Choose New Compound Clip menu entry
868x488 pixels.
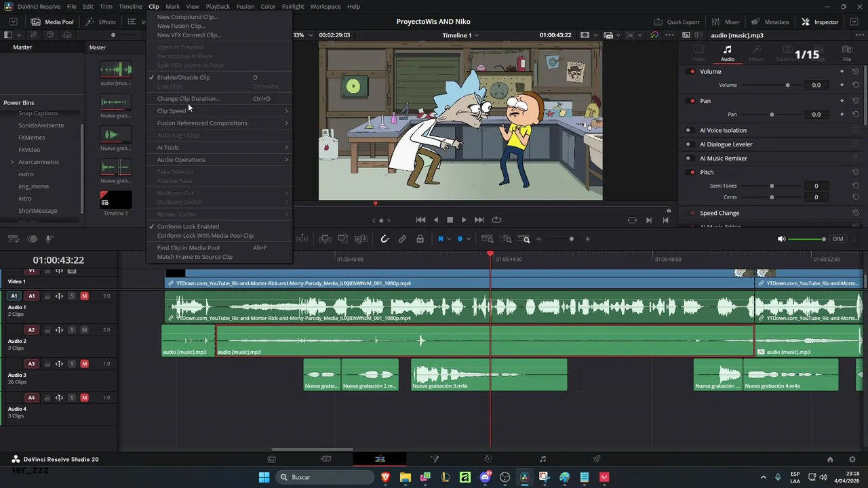[x=219, y=17]
